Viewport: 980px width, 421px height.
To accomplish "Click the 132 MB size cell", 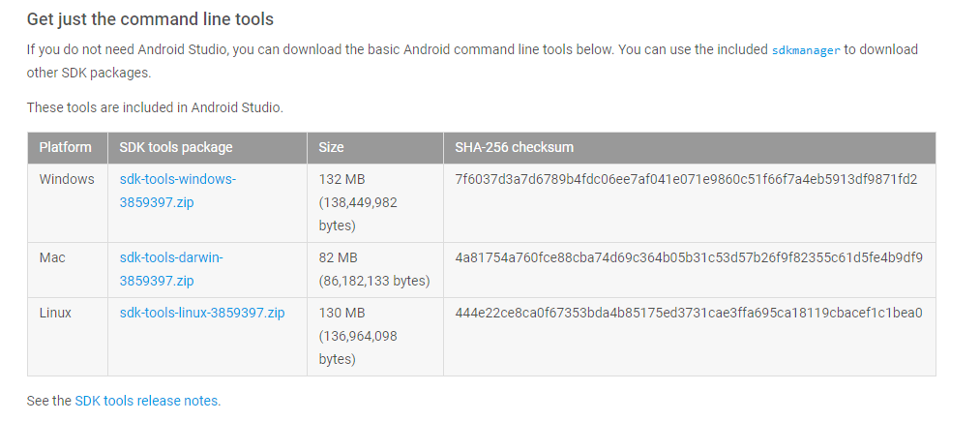I will (x=358, y=202).
